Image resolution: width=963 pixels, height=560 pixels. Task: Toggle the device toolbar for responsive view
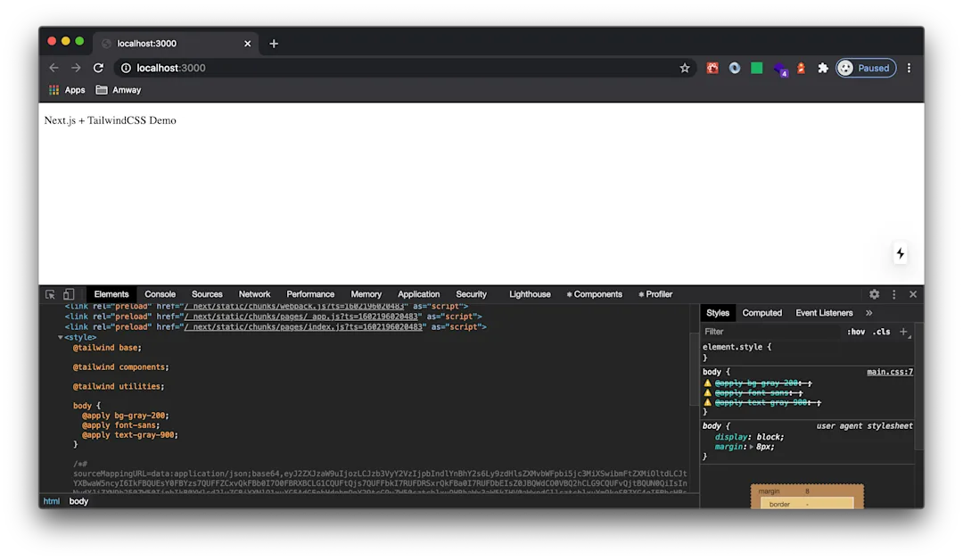[x=69, y=293]
